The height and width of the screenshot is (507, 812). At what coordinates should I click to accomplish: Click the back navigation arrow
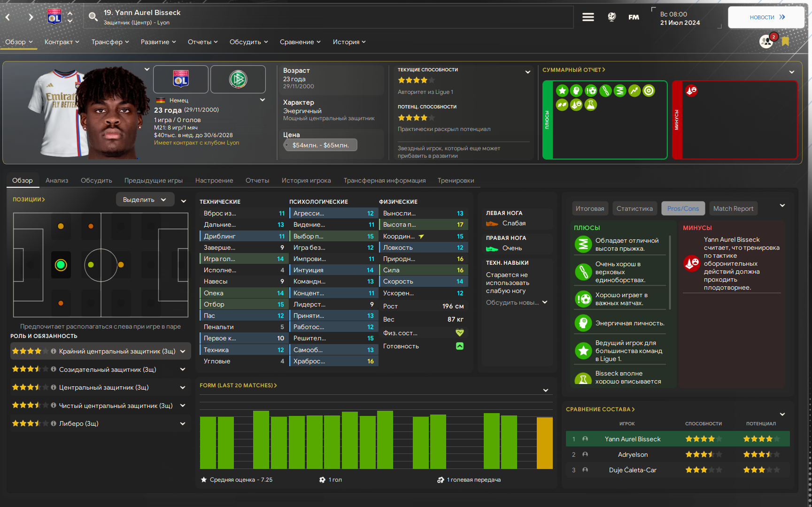pos(8,17)
